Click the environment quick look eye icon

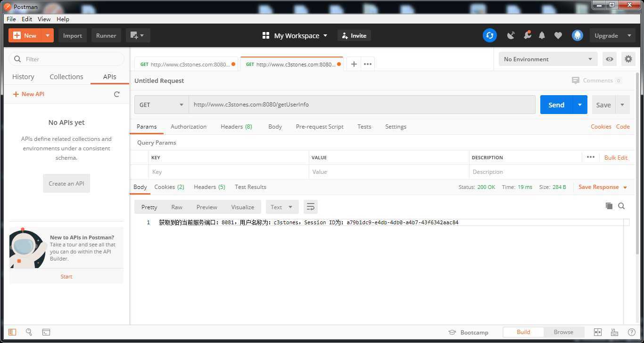[x=610, y=59]
